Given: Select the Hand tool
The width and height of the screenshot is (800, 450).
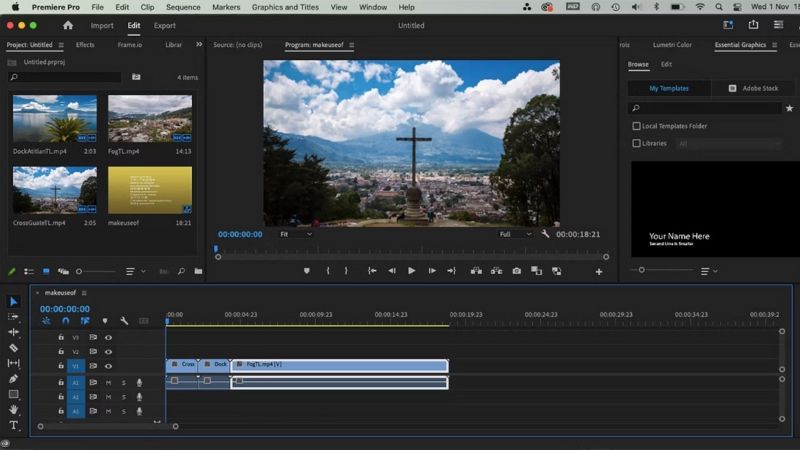Looking at the screenshot, I should (x=14, y=409).
